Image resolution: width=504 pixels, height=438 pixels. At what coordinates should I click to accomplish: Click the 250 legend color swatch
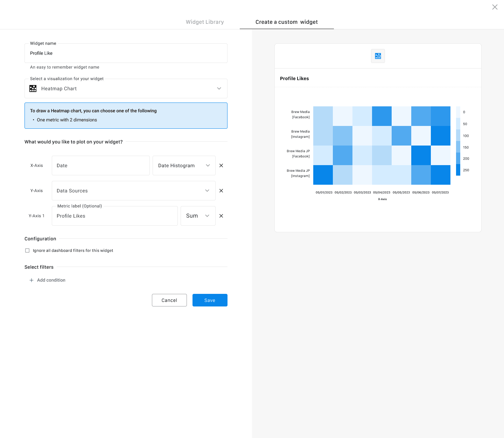[x=458, y=170]
